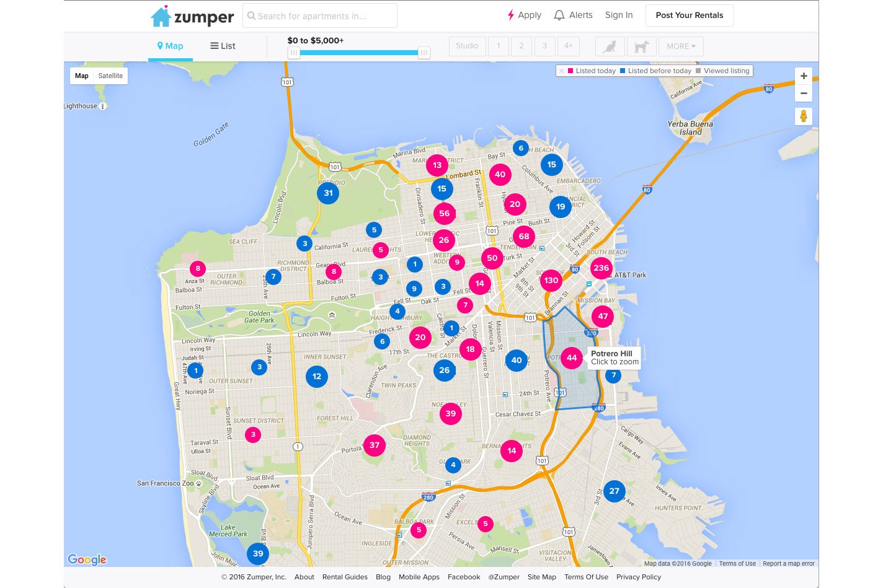Open Mobile Apps footer link
This screenshot has width=883, height=588.
pos(419,577)
